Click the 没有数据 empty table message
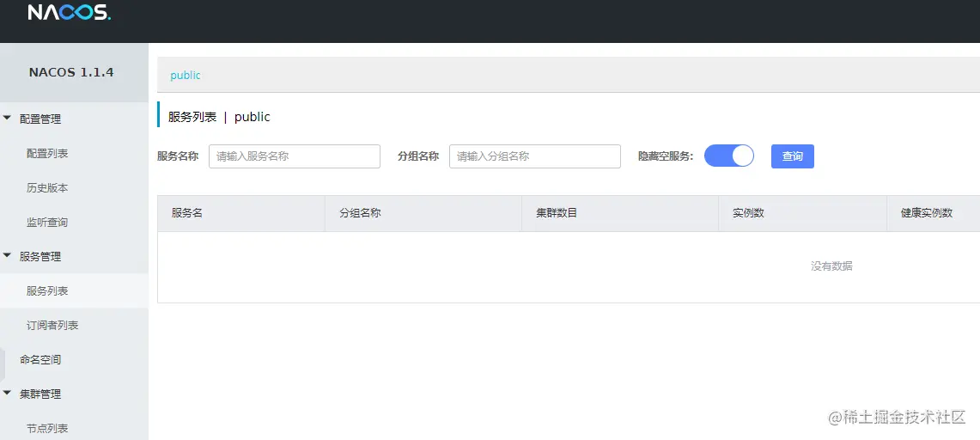The width and height of the screenshot is (980, 440). [x=832, y=266]
